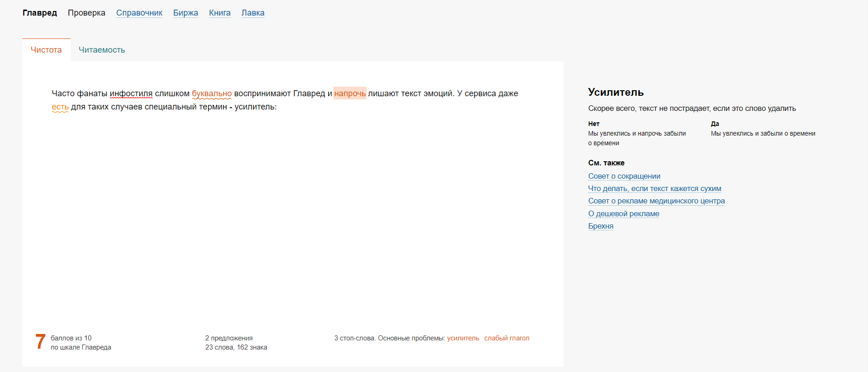The width and height of the screenshot is (868, 372).
Task: Open the «Брехня» link
Action: pyautogui.click(x=601, y=226)
